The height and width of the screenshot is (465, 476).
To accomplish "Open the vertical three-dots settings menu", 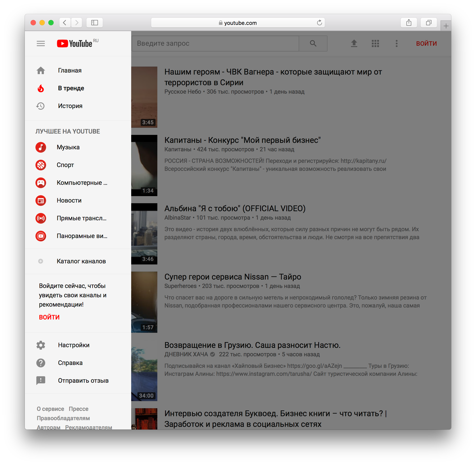I will tap(396, 43).
